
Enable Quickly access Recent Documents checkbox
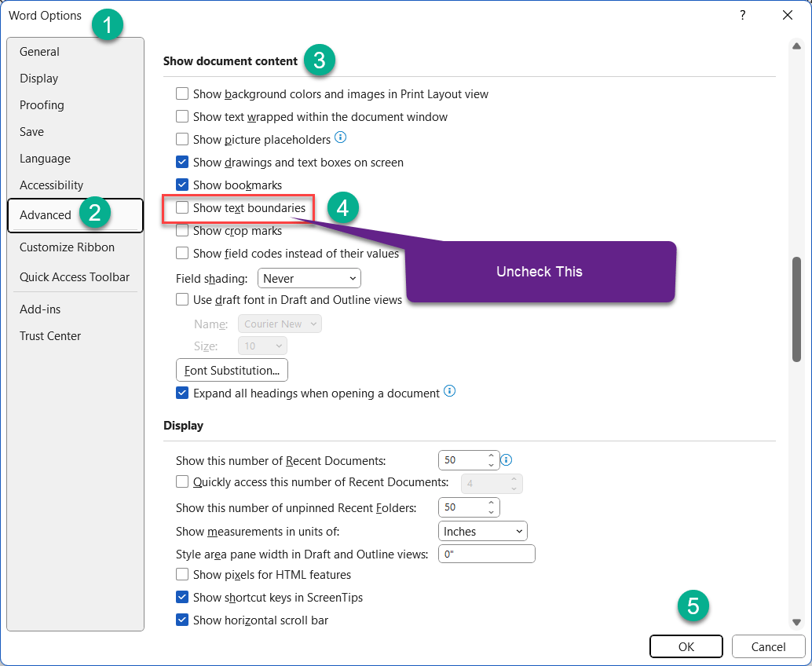click(182, 482)
